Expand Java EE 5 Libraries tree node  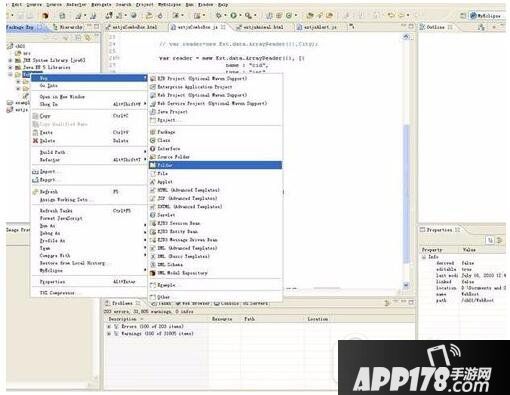coord(10,67)
